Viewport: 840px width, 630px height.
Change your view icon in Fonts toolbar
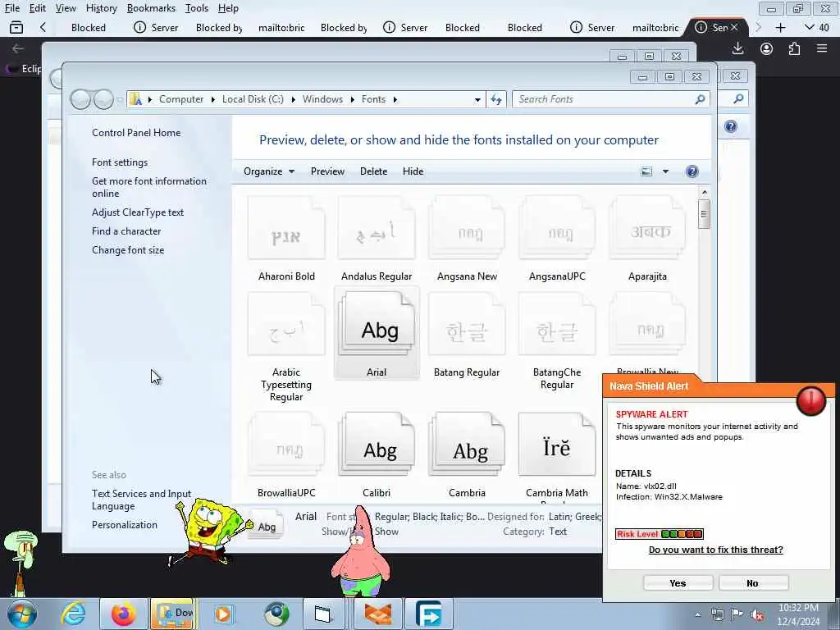[x=646, y=171]
